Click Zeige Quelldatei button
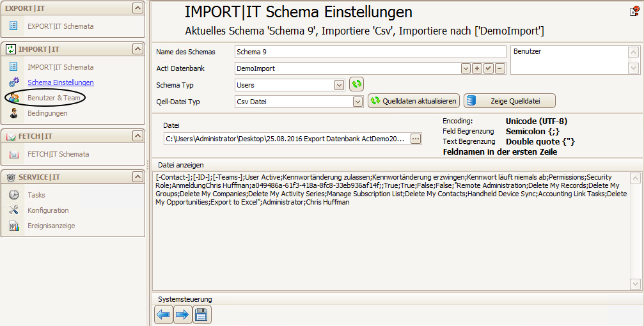 (510, 101)
